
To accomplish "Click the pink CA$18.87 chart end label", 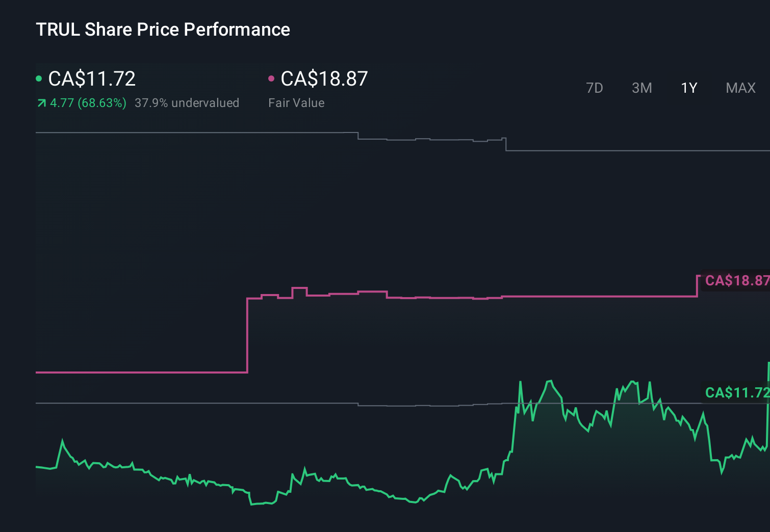I will (x=736, y=281).
